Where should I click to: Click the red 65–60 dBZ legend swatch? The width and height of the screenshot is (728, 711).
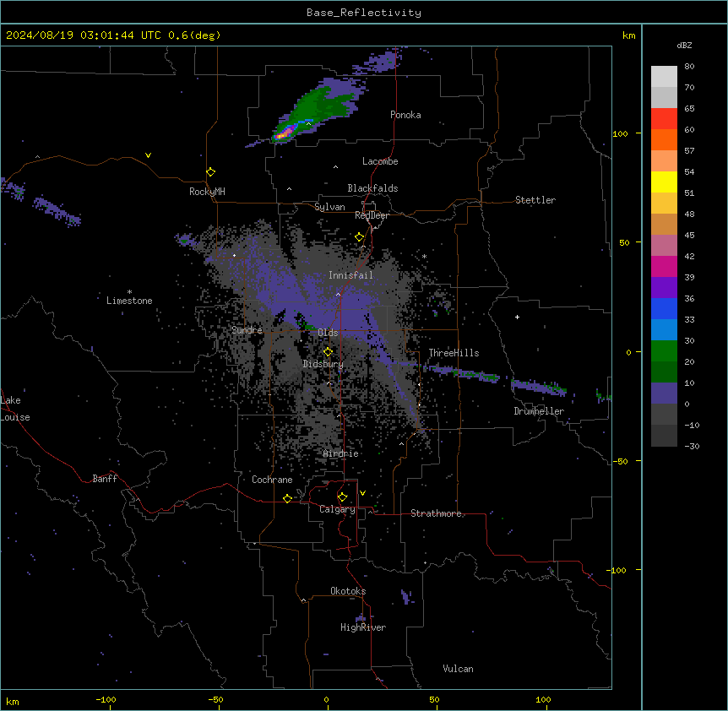(664, 119)
